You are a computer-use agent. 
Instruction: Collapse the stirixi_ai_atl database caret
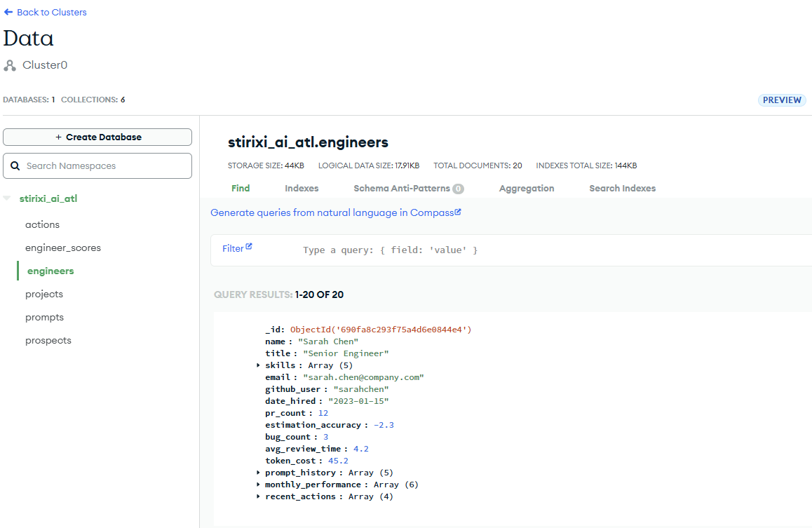pos(7,198)
